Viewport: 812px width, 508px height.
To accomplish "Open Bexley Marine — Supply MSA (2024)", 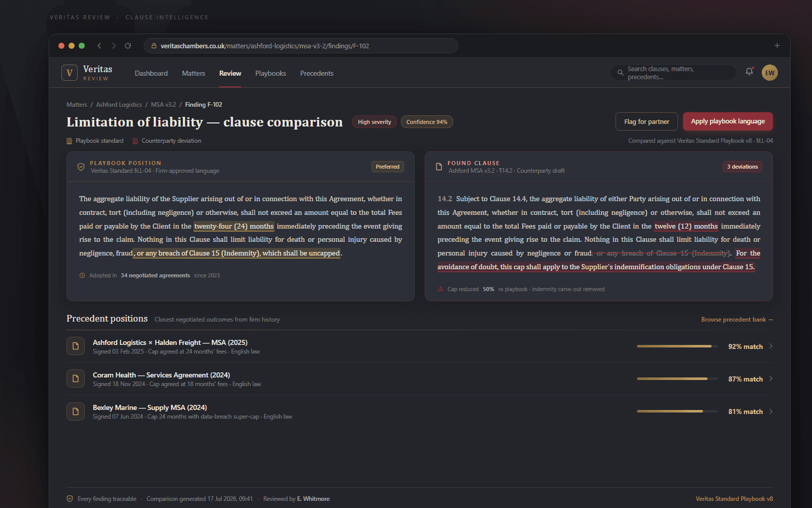I will click(x=150, y=407).
